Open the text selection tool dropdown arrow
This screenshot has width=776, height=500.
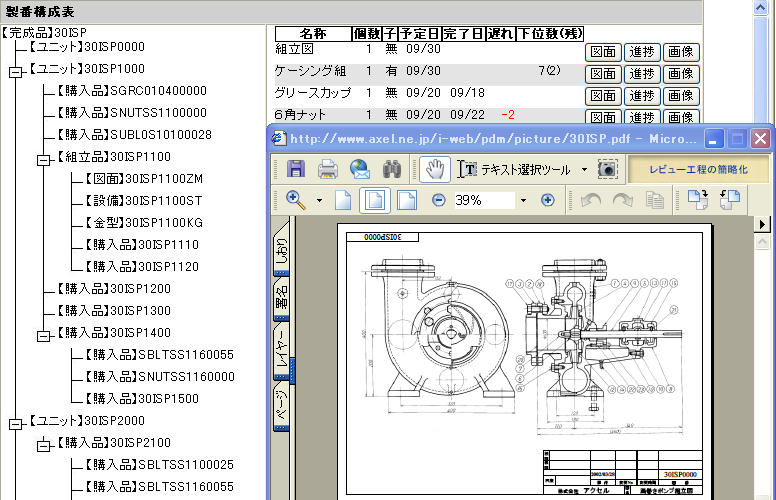[x=584, y=170]
